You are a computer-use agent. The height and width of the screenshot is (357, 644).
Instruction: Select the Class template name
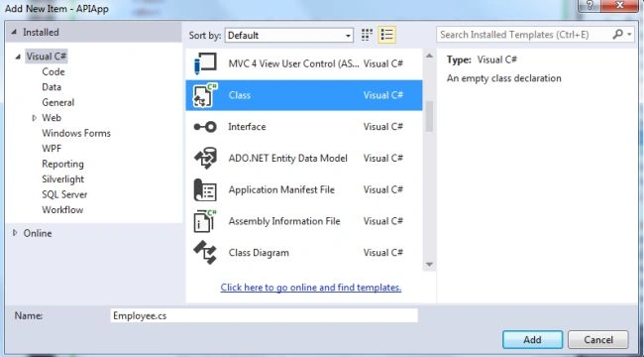(x=240, y=95)
